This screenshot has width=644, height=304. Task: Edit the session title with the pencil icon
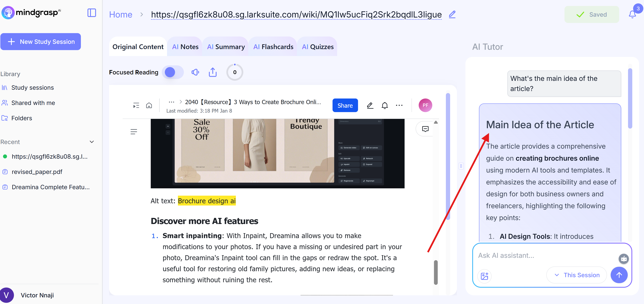coord(452,14)
